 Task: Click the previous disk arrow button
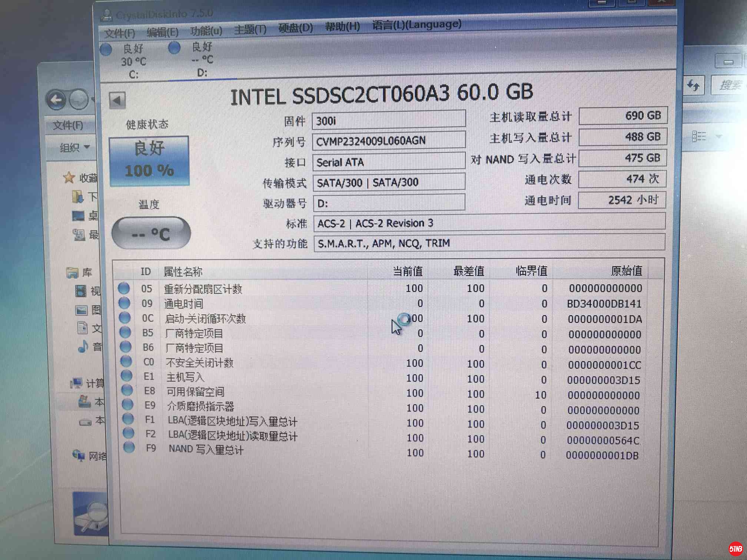tap(117, 100)
